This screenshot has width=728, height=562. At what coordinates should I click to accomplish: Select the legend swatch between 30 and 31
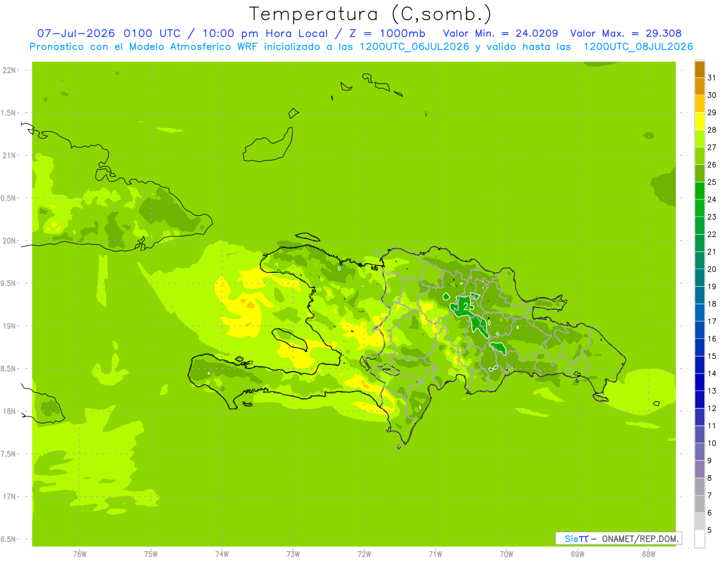pos(699,86)
